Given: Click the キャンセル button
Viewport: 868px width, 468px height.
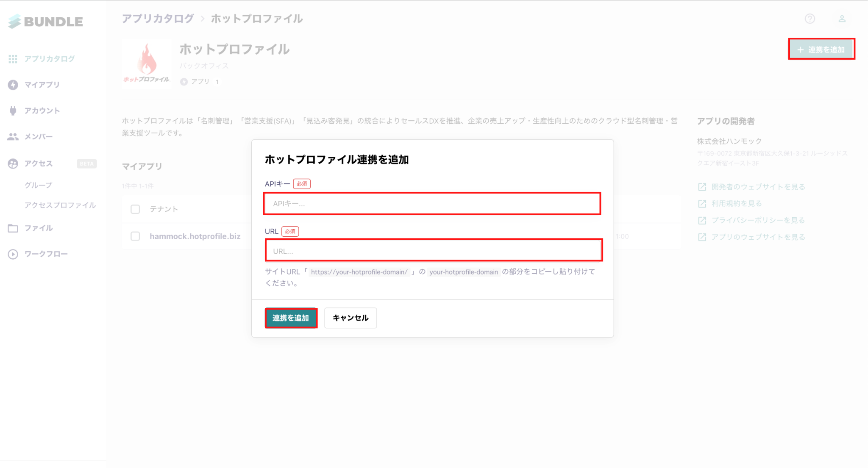Looking at the screenshot, I should tap(351, 318).
